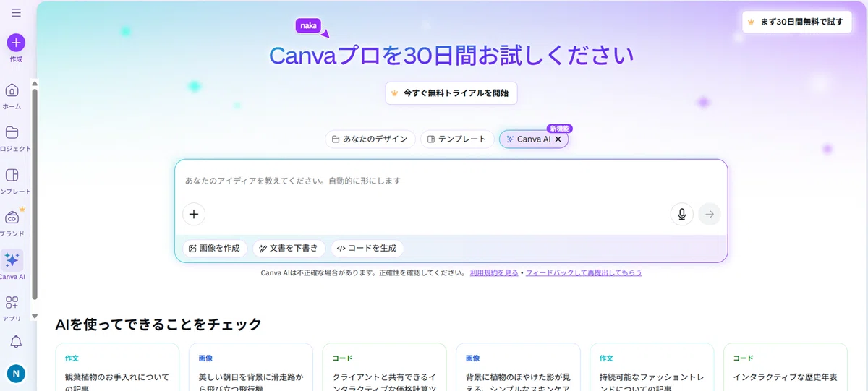Activate microphone voice input
868x391 pixels.
tap(681, 214)
